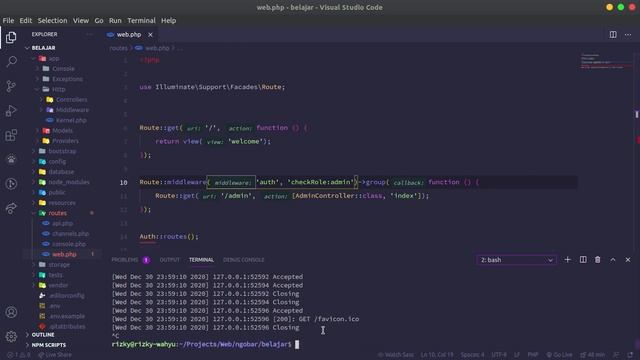
Task: Open the Manage gear icon
Action: pyautogui.click(x=11, y=336)
